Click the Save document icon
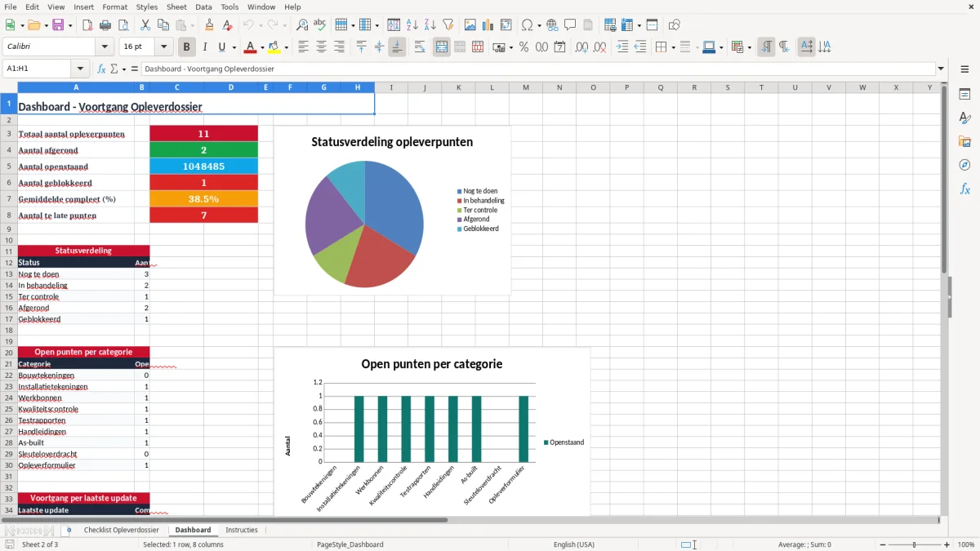 pyautogui.click(x=58, y=25)
